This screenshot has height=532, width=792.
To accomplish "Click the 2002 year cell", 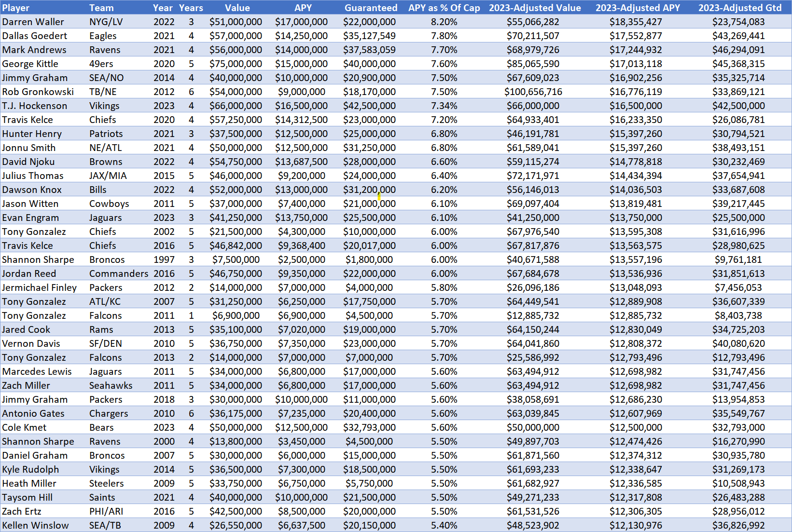I will [164, 232].
